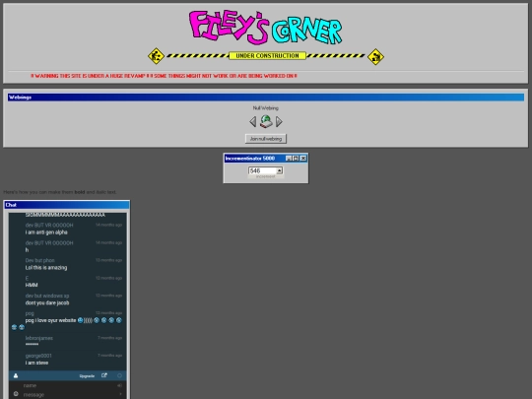Minimize the Incrementinator 5000 window

click(289, 158)
